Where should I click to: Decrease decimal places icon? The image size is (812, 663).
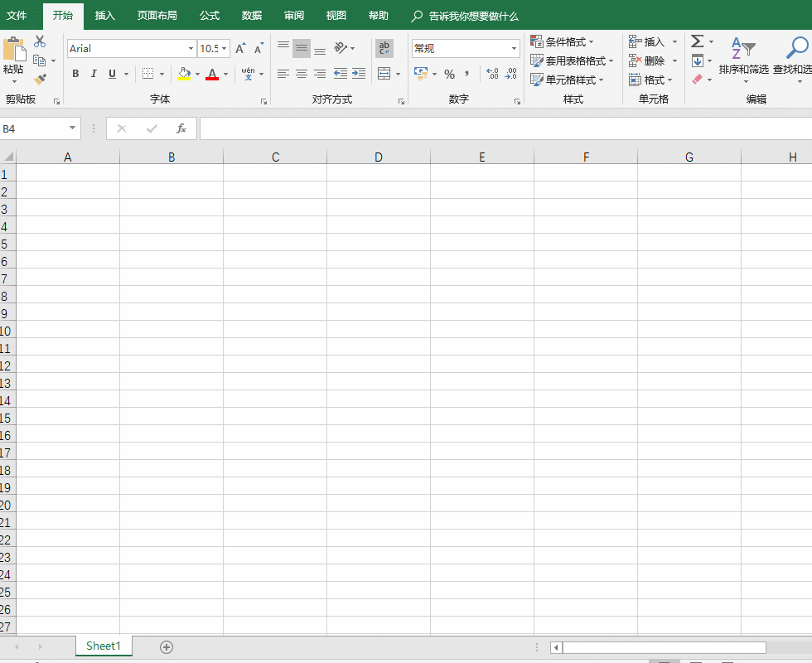[x=511, y=74]
